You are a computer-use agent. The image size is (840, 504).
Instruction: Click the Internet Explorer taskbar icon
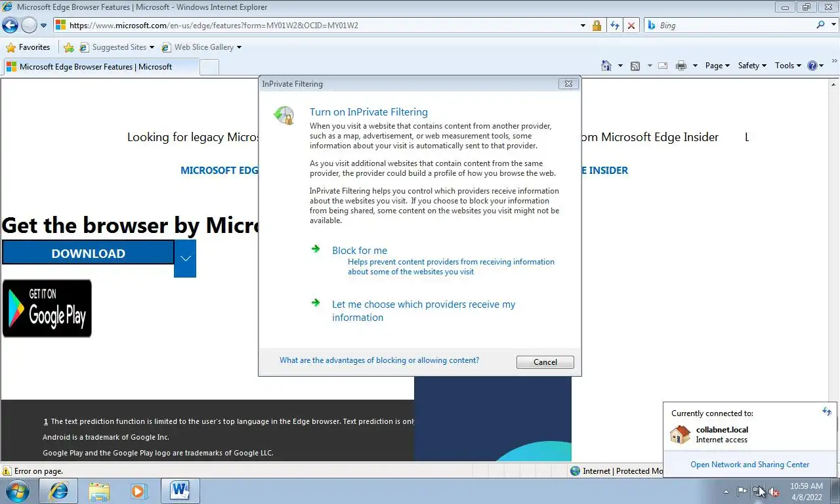coord(59,491)
